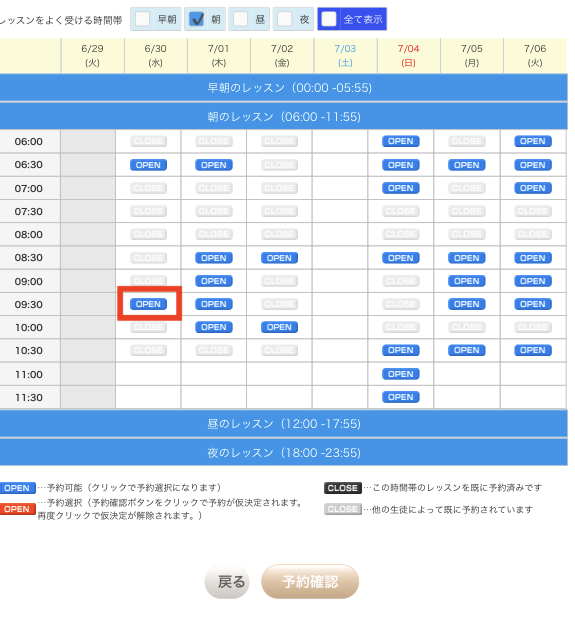
Task: Select the 06:00 OPEN slot on 7/06
Action: tap(533, 141)
